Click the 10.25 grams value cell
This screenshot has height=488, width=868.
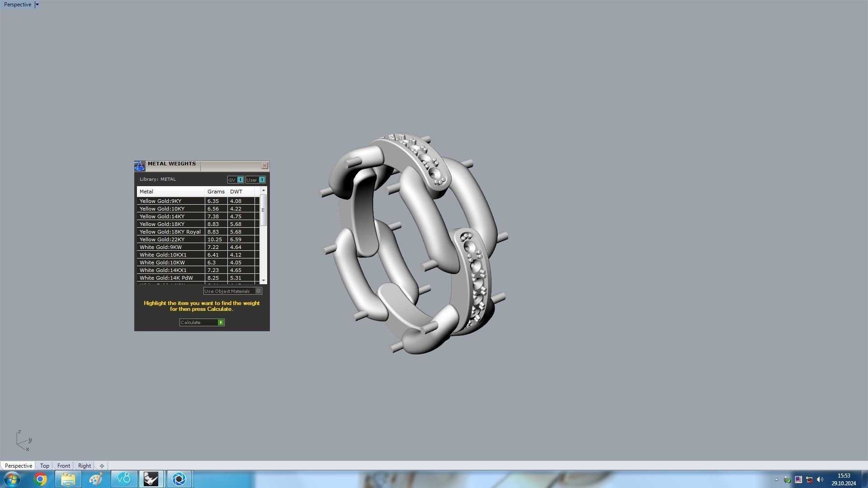point(216,239)
